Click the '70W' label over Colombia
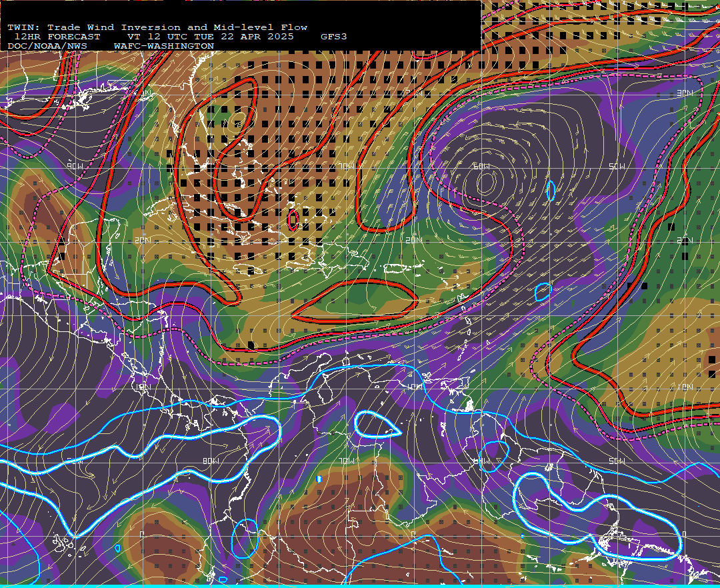Viewport: 720px width, 588px height. pyautogui.click(x=346, y=461)
